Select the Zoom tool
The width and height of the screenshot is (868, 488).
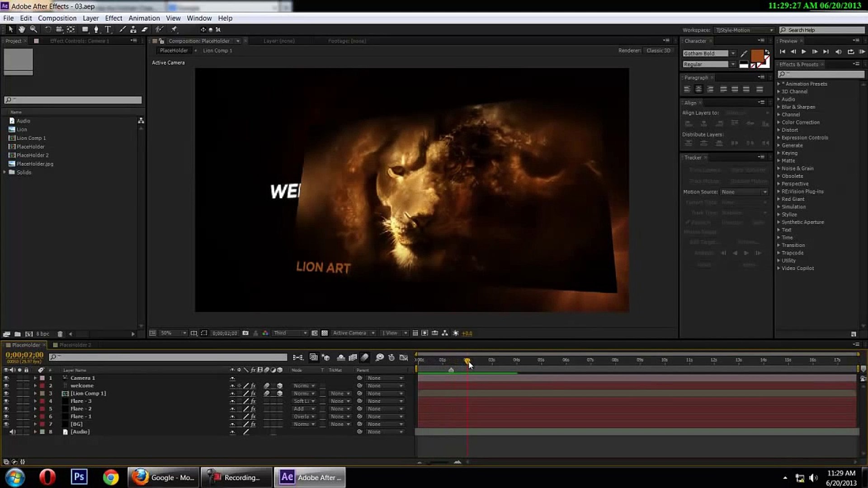click(33, 29)
